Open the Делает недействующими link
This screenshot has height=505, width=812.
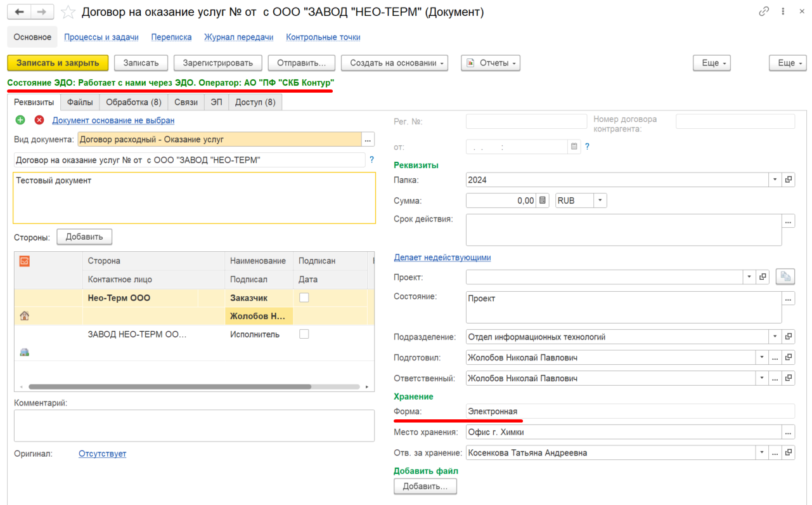(x=442, y=257)
